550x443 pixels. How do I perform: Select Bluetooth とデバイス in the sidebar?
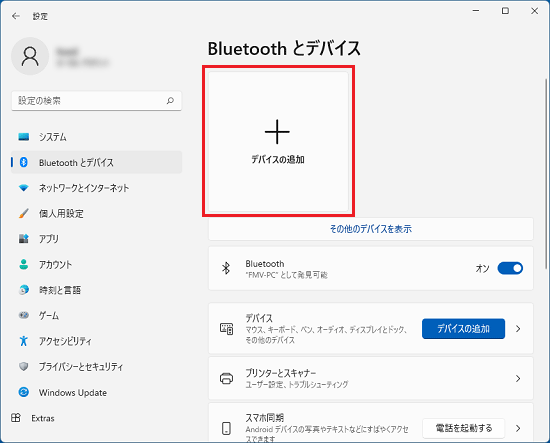pyautogui.click(x=96, y=162)
